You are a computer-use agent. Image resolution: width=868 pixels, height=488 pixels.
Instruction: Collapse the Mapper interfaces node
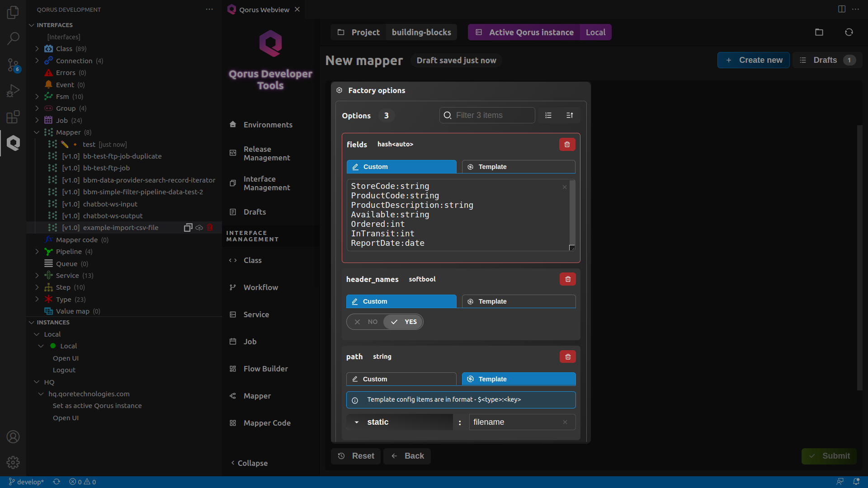(37, 132)
